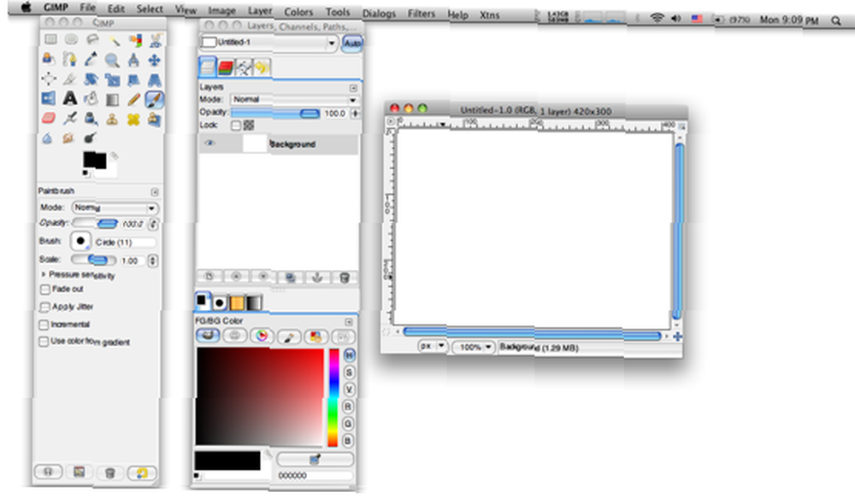Open the px units dropdown
855x504 pixels.
tap(433, 346)
